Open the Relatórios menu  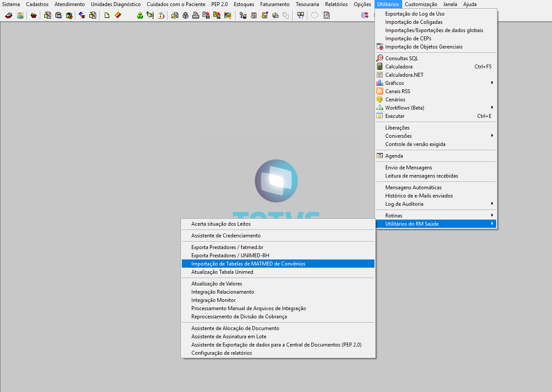pos(336,4)
